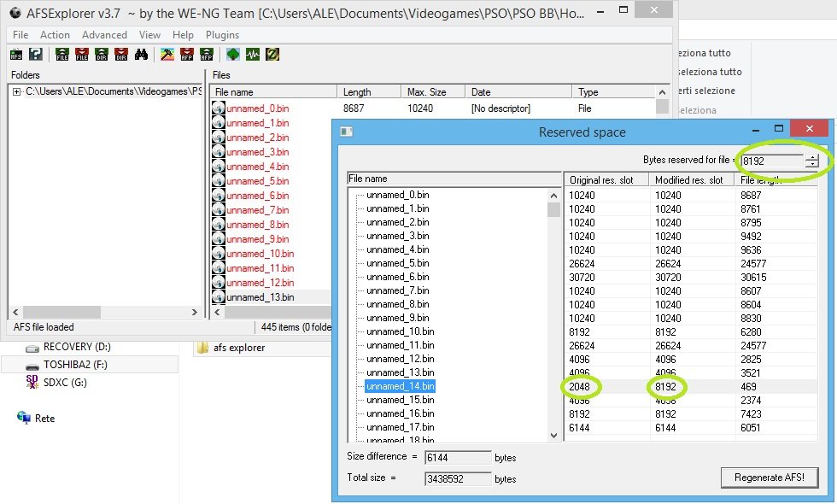Select the Rete network item in Explorer
This screenshot has width=837, height=504.
pos(44,418)
